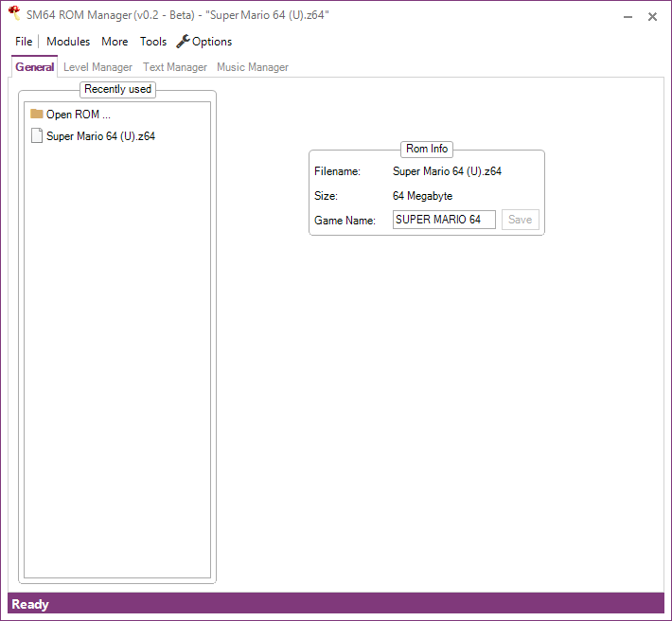The width and height of the screenshot is (672, 621).
Task: Minimize the ROM Manager window
Action: pyautogui.click(x=628, y=17)
